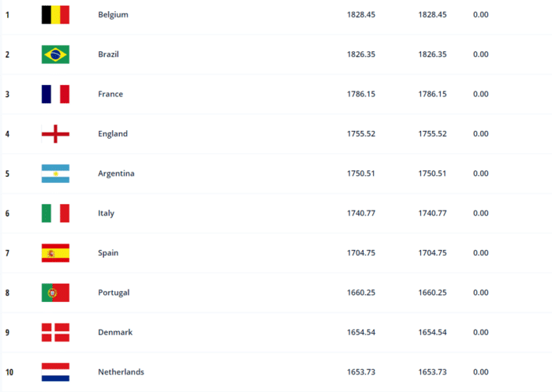Image resolution: width=552 pixels, height=392 pixels.
Task: Click the Denmark flag icon
Action: (x=55, y=332)
